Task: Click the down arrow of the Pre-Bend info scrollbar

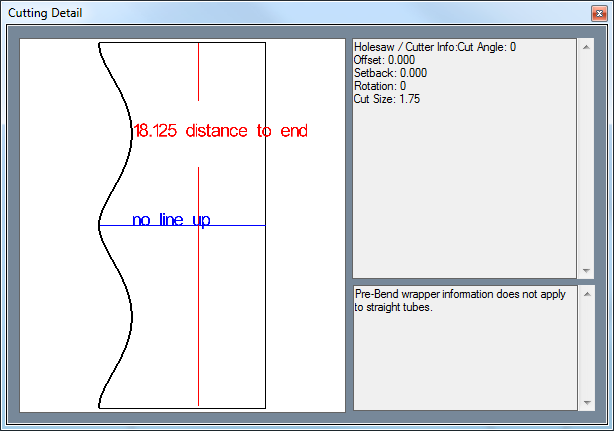Action: click(x=587, y=402)
